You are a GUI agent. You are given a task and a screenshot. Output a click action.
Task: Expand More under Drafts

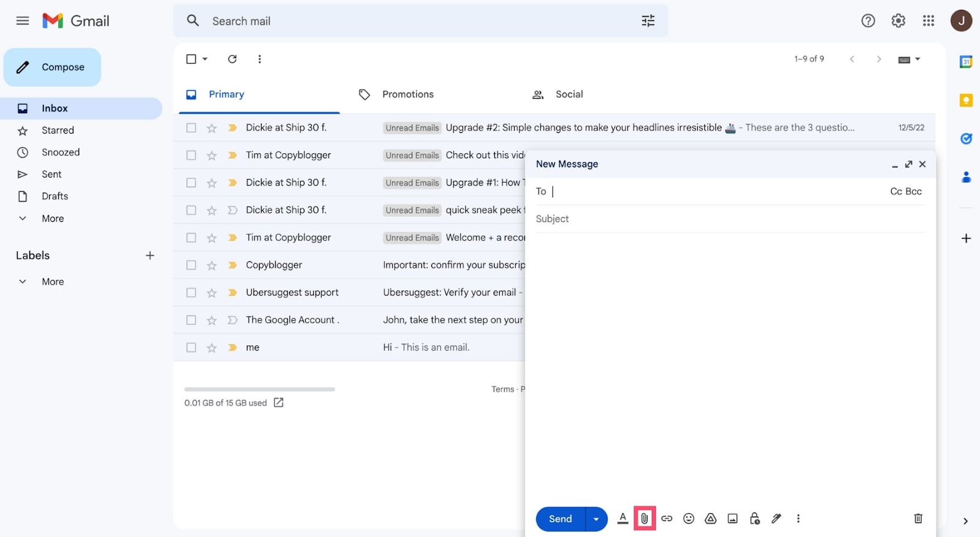(x=53, y=218)
